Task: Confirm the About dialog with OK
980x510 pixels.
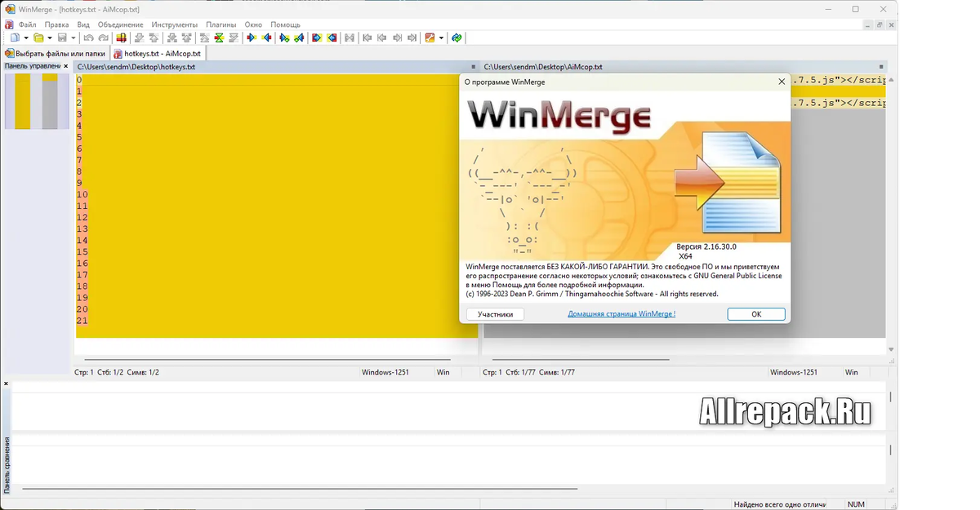Action: pyautogui.click(x=756, y=314)
